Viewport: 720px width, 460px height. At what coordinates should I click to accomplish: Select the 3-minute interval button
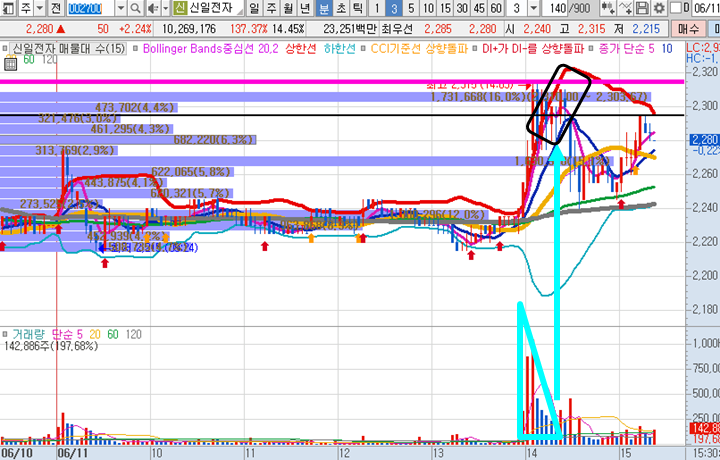click(x=394, y=8)
